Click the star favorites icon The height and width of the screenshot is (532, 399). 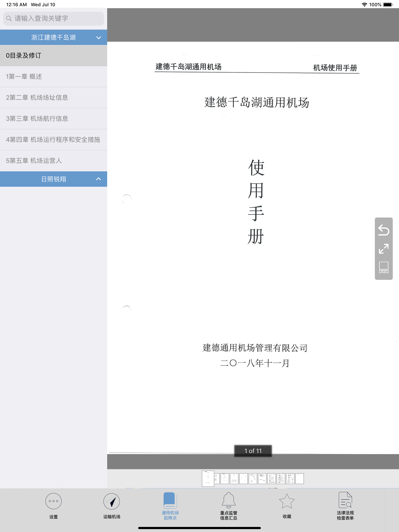(x=287, y=501)
